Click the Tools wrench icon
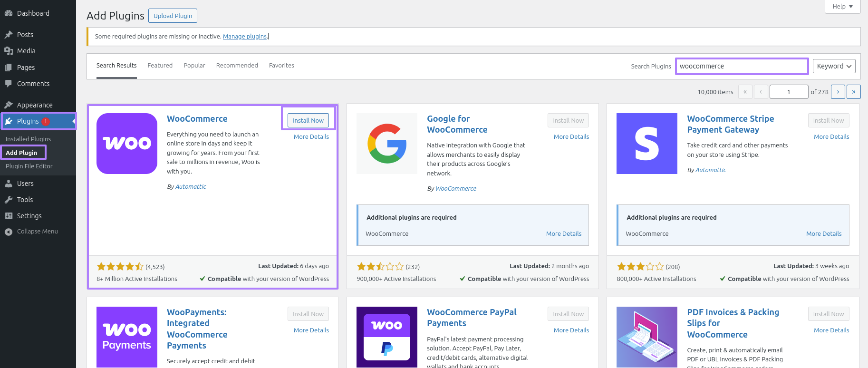 point(9,200)
